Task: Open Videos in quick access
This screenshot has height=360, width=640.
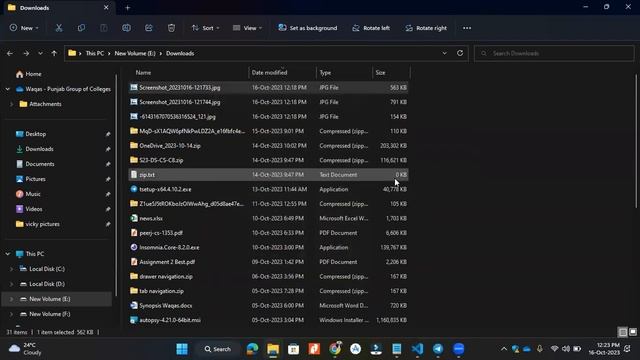Action: click(x=29, y=209)
